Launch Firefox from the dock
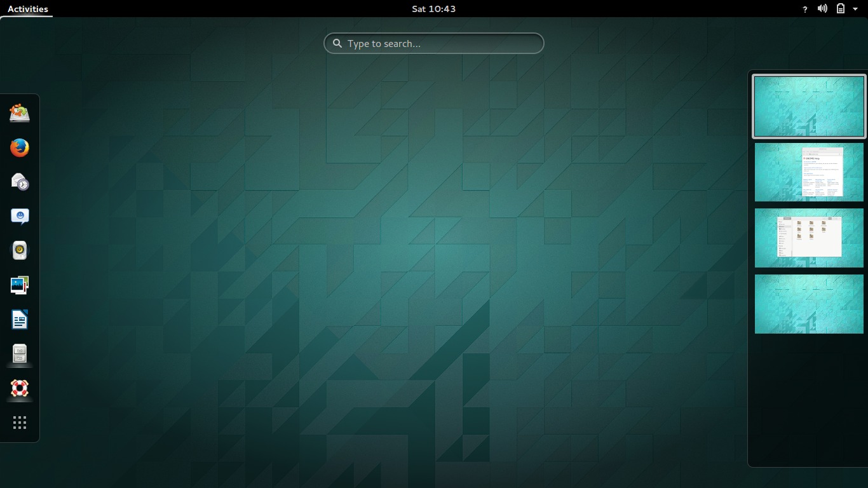 pos(19,148)
